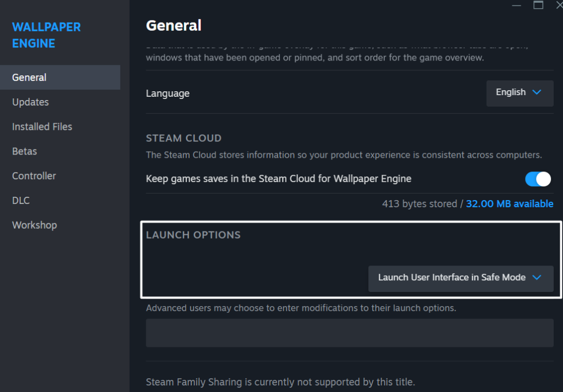Minimize the properties window
Screen dimensions: 563x392
pos(516,5)
